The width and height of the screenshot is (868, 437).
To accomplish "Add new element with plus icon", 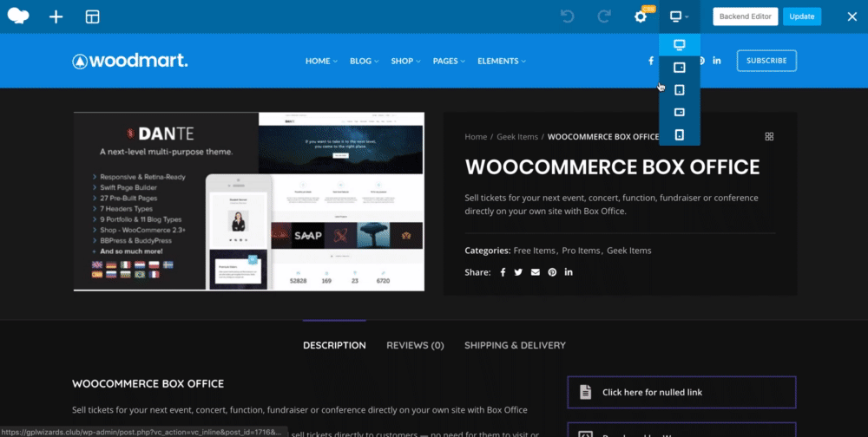I will click(x=56, y=16).
